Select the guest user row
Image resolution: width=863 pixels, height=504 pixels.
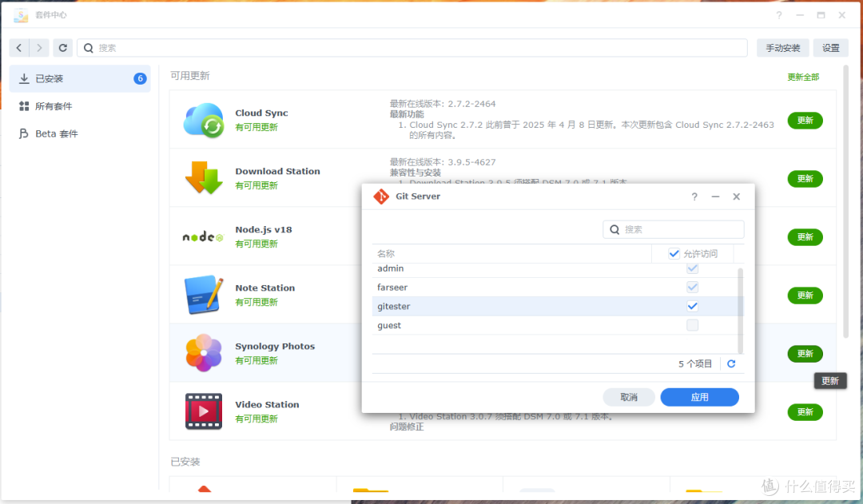555,325
